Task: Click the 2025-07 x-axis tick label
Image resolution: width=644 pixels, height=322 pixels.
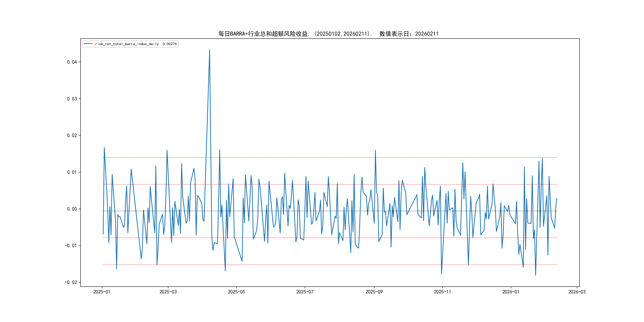Action: (x=305, y=292)
